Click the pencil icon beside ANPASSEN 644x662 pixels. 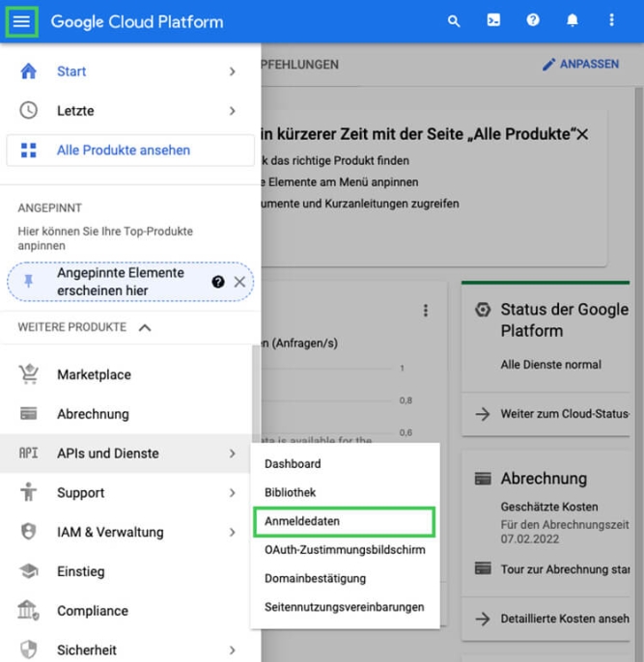coord(548,64)
